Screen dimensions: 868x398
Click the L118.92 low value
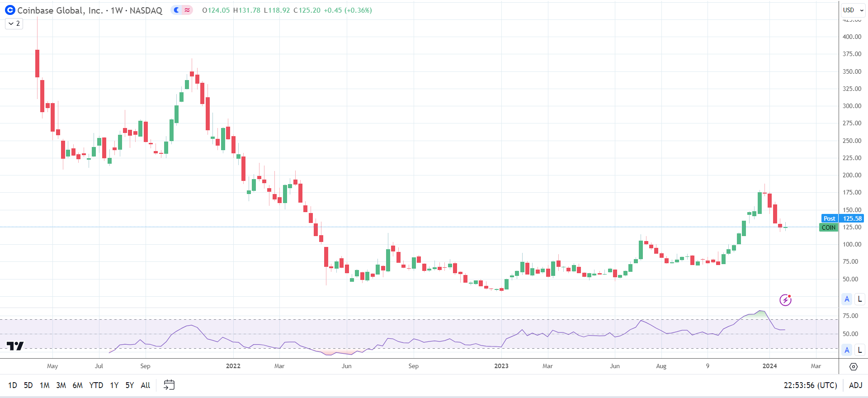[277, 10]
